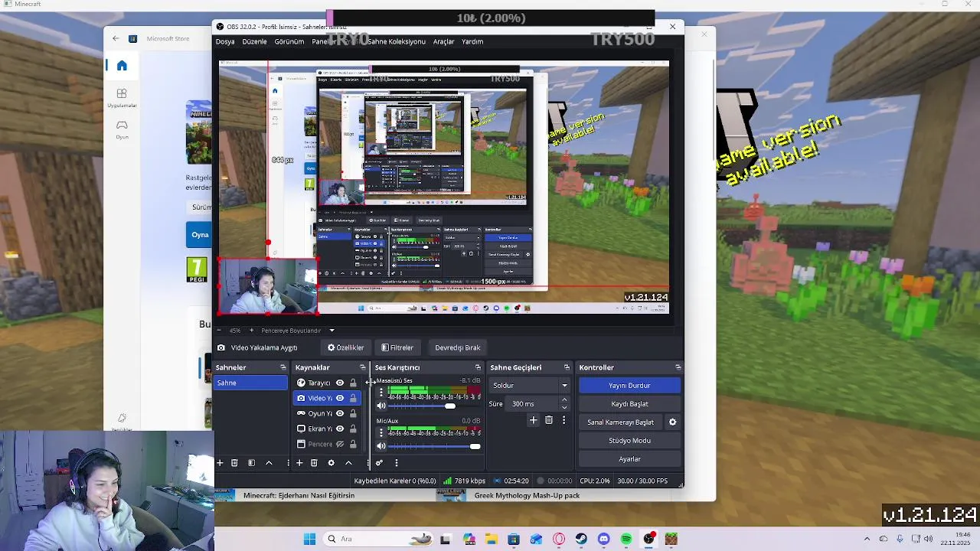Viewport: 980px width, 551px height.
Task: Hide the Oyun Yakalama source
Action: [340, 413]
